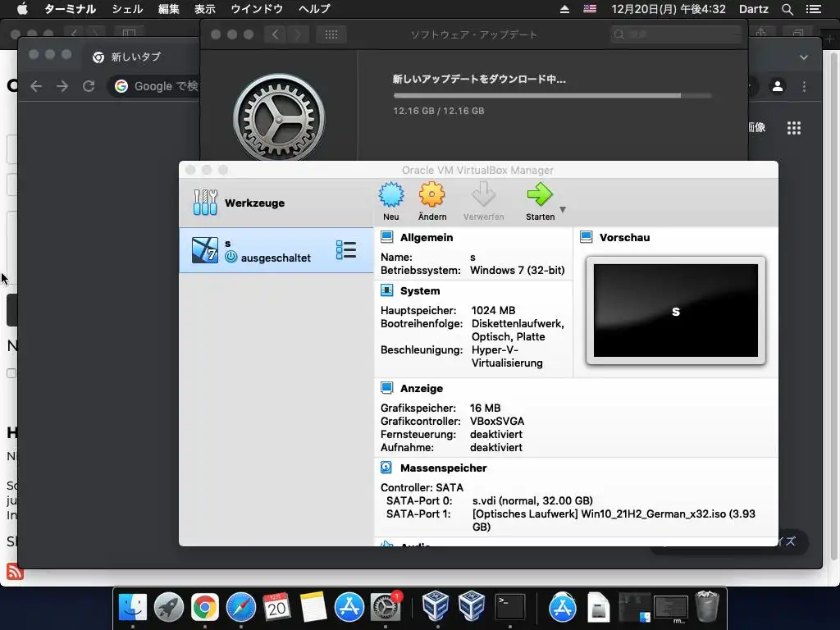
Task: Click the '12.16 GB / 12.16 GB' text
Action: pos(439,111)
